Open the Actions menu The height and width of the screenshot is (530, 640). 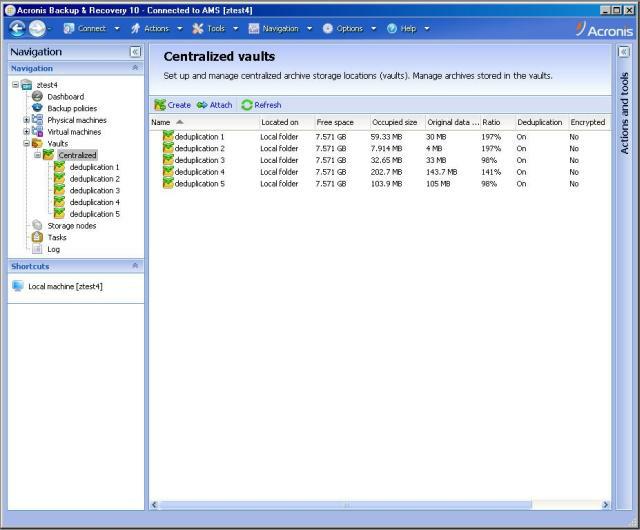point(156,29)
